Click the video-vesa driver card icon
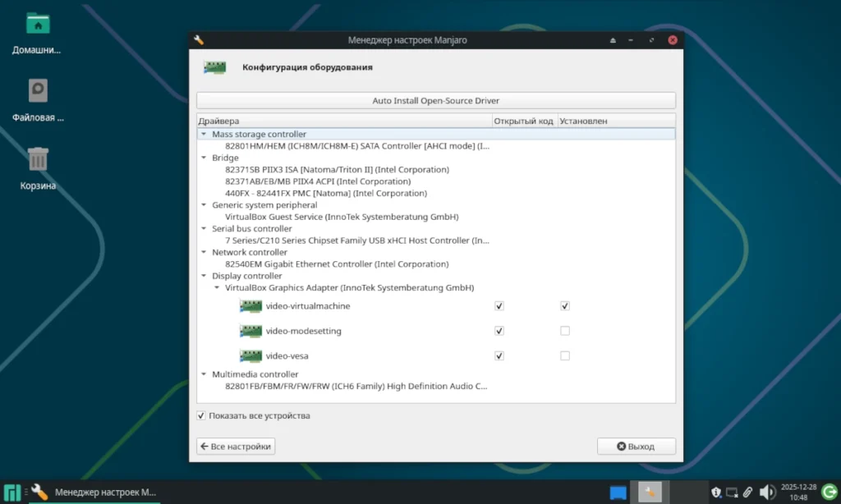The width and height of the screenshot is (841, 504). pos(250,355)
